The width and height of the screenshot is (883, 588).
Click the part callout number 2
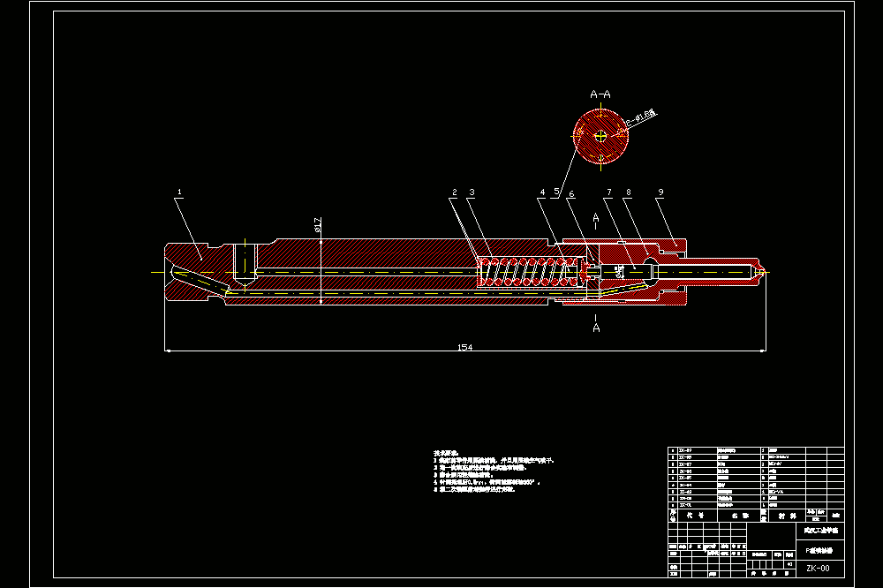[x=455, y=192]
